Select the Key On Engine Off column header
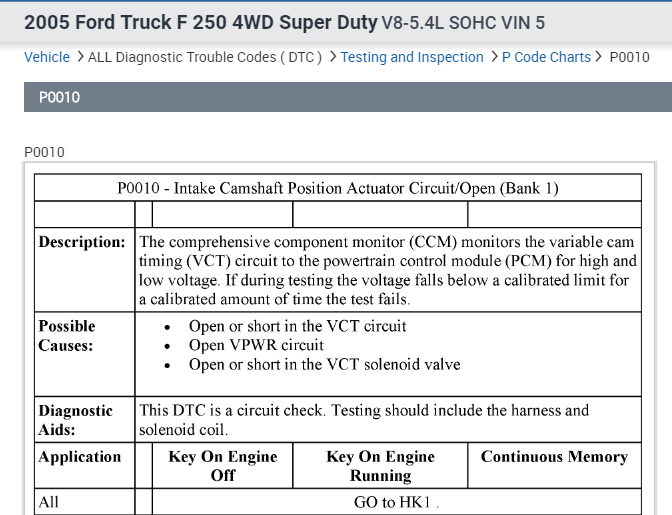The width and height of the screenshot is (672, 515). pyautogui.click(x=222, y=466)
